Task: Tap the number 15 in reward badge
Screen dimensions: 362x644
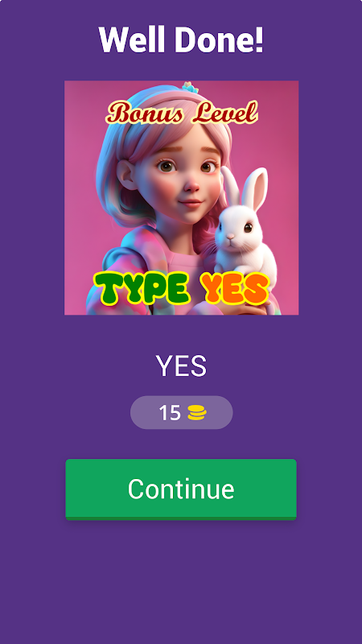Action: point(170,413)
